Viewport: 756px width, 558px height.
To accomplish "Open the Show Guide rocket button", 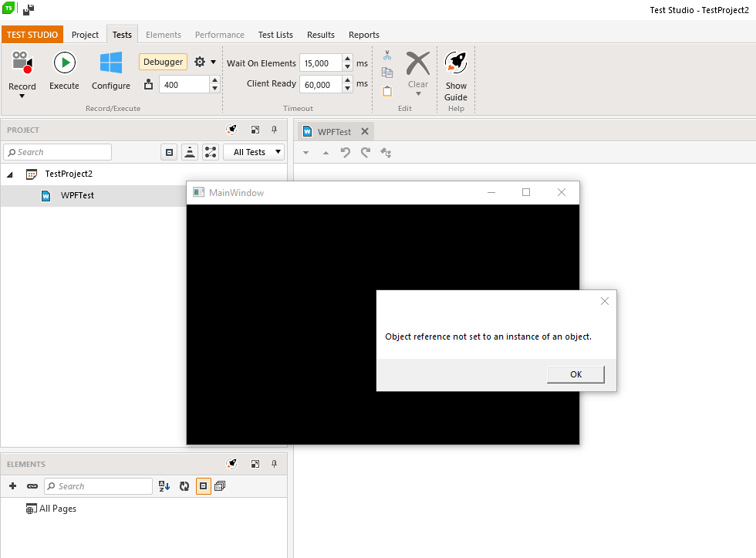I will [x=456, y=76].
